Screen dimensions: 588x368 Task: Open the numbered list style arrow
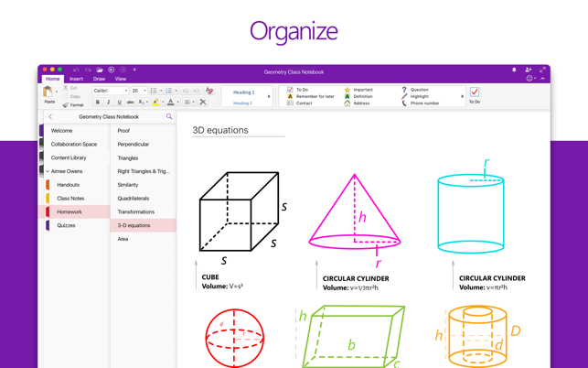[176, 91]
